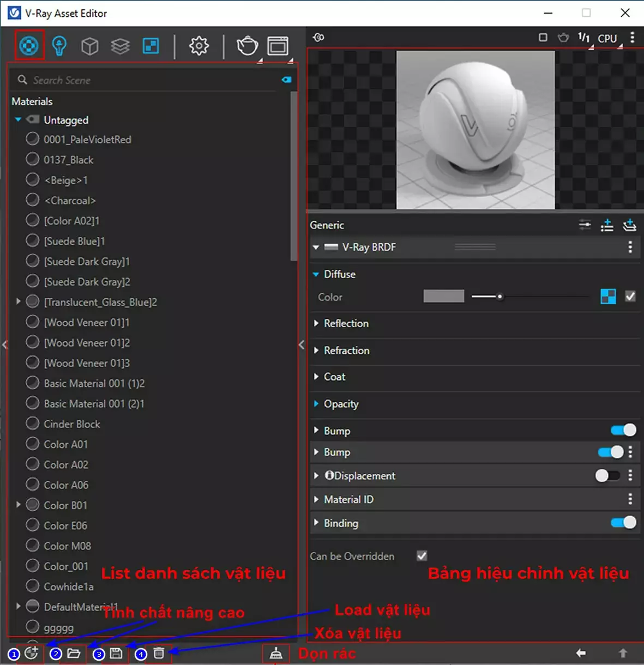The height and width of the screenshot is (665, 644).
Task: Expand the Translucent_Glass_Blue2 material tree item
Action: (x=18, y=302)
